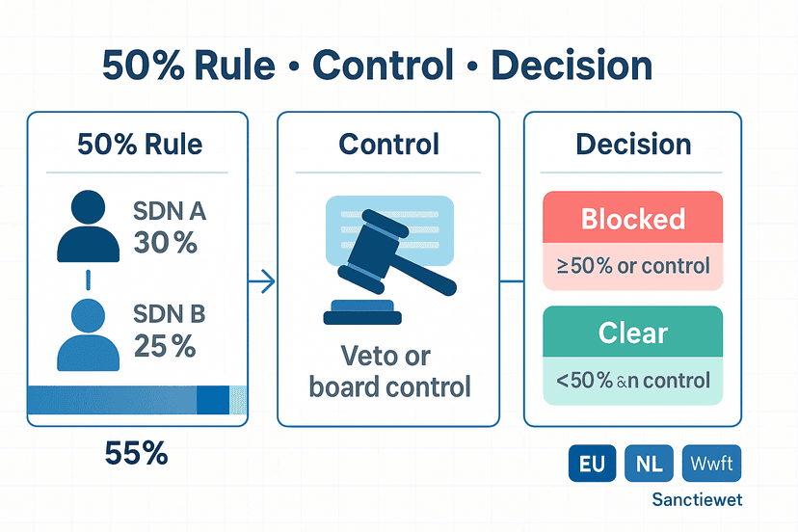Click the Decision panel heading
798x532 pixels.
633,144
